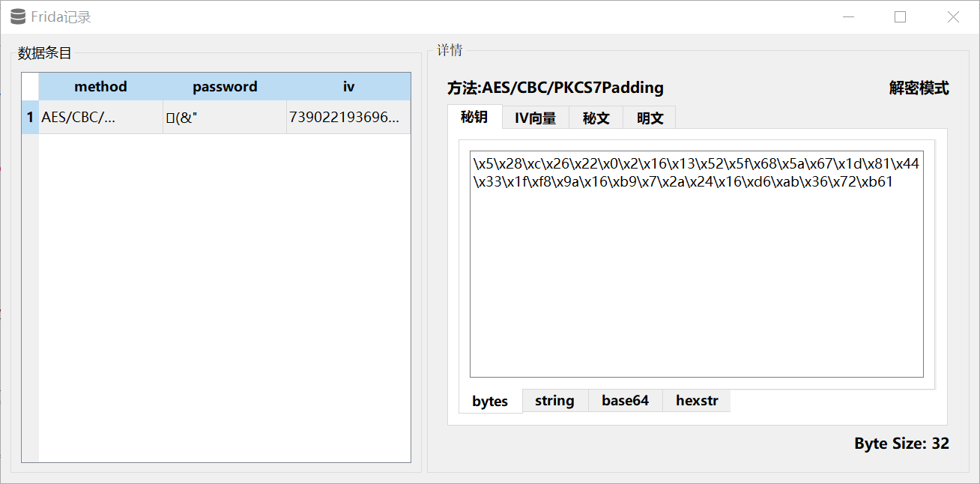Close the Frida记录 window
Image resolution: width=980 pixels, height=484 pixels.
click(x=952, y=16)
